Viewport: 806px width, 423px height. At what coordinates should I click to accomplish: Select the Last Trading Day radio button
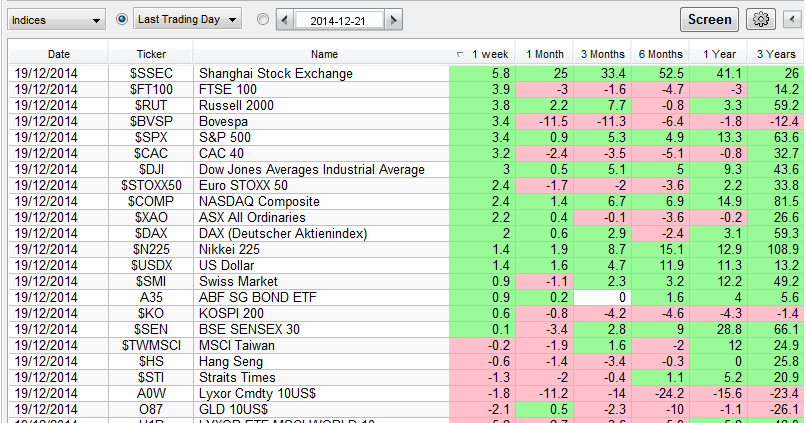(x=123, y=19)
